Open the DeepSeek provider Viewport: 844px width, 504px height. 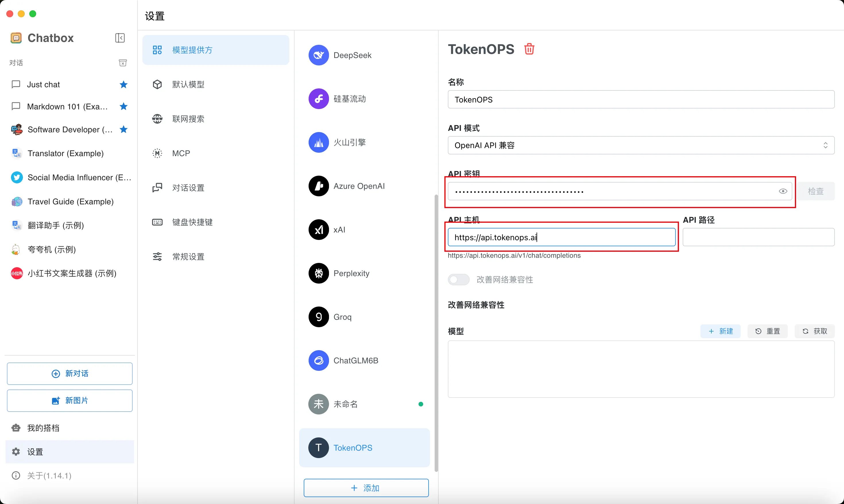coord(364,55)
